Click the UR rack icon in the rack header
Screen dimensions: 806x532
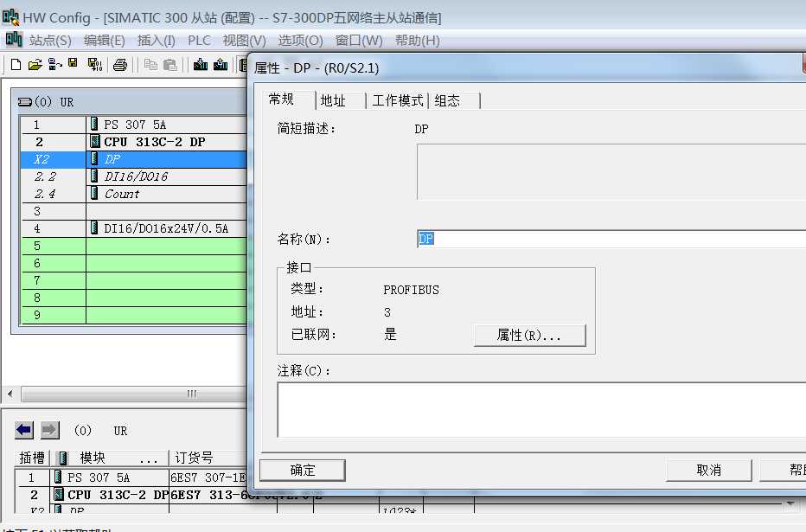tap(25, 102)
